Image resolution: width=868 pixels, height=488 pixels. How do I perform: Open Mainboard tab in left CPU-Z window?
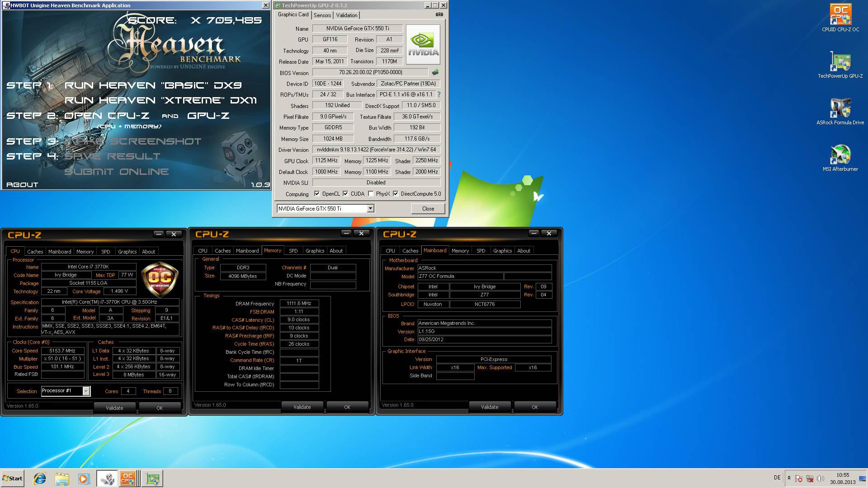coord(60,252)
